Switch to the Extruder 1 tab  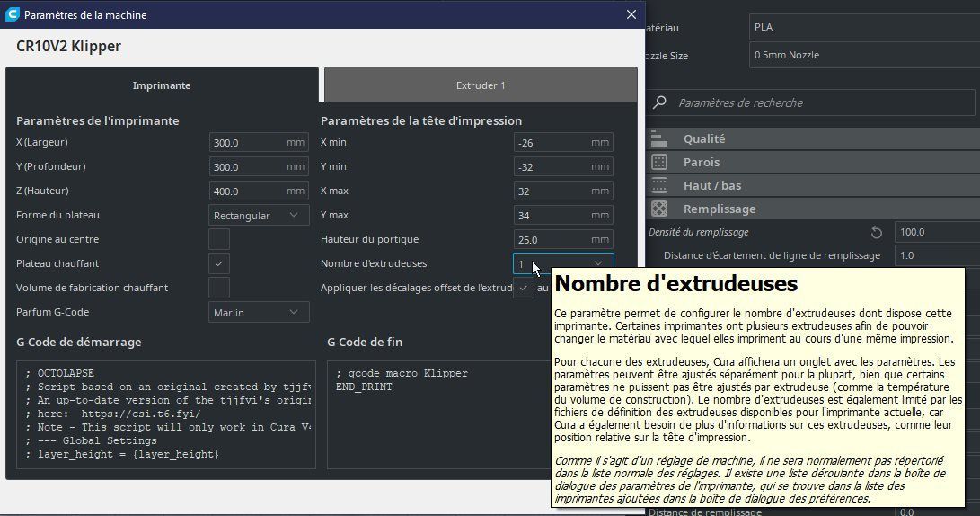[481, 85]
